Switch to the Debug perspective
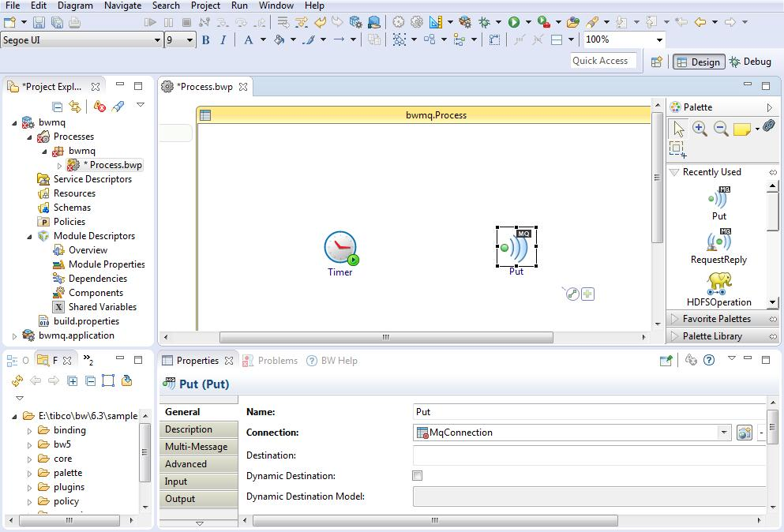The image size is (784, 532). (751, 62)
